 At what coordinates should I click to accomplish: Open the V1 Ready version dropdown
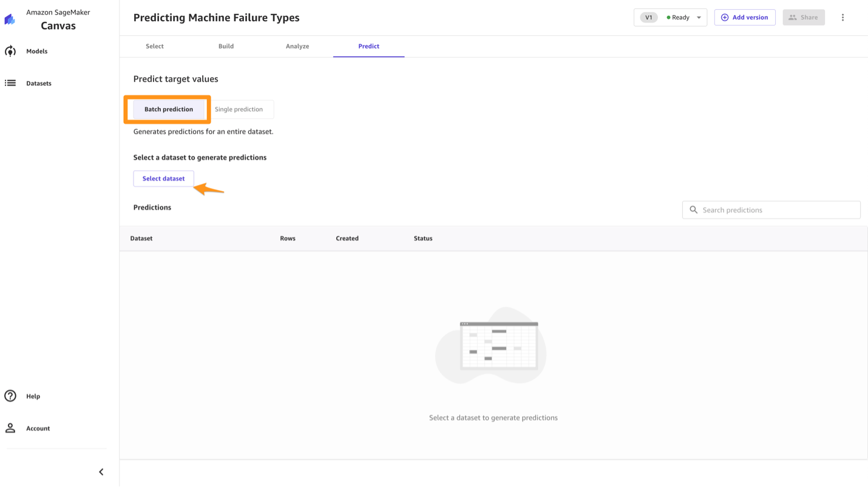pyautogui.click(x=670, y=18)
